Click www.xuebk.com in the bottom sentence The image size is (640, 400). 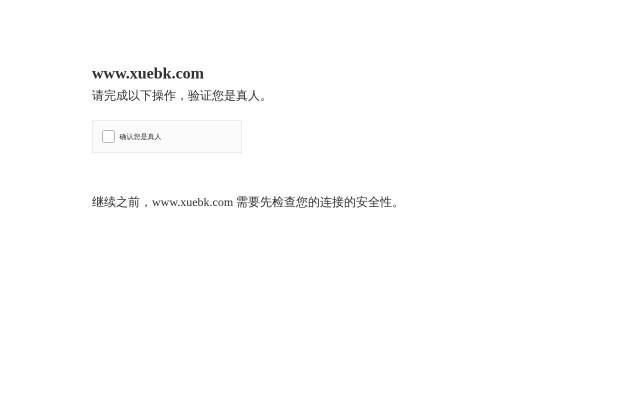192,202
